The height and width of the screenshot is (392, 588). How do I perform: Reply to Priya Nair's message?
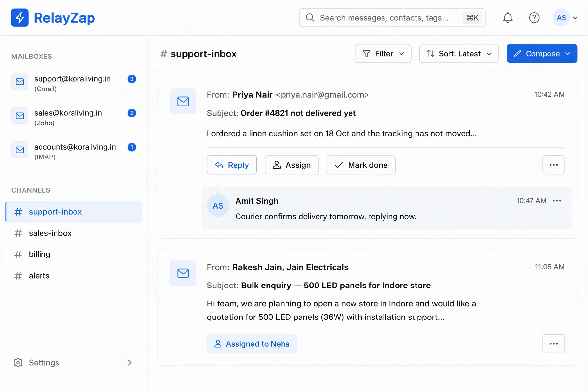(232, 165)
